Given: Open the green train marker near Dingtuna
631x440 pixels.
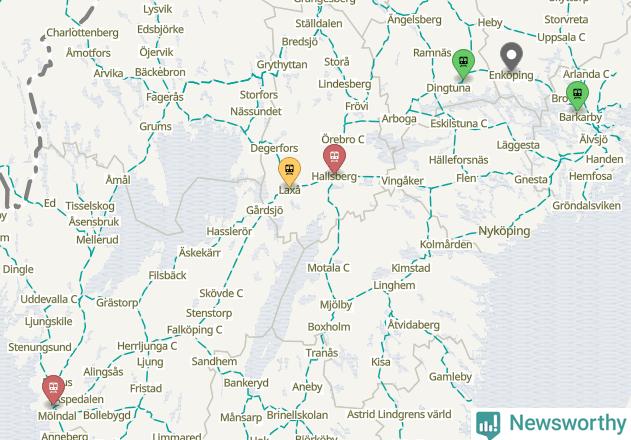Looking at the screenshot, I should pos(463,63).
